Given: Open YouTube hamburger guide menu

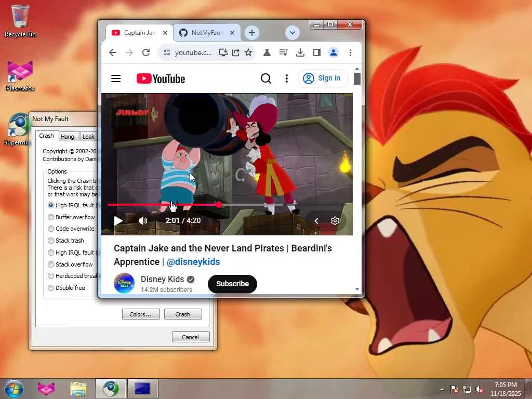Looking at the screenshot, I should point(116,78).
